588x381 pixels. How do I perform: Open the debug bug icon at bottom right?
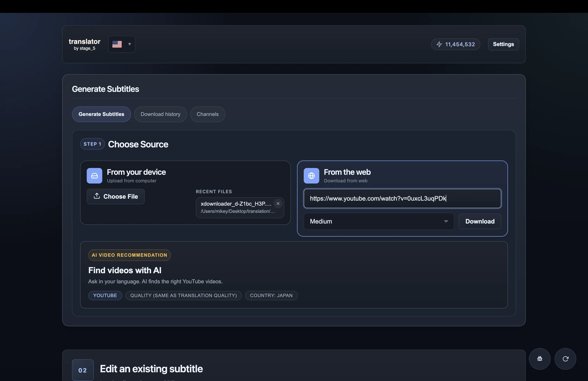tap(540, 358)
